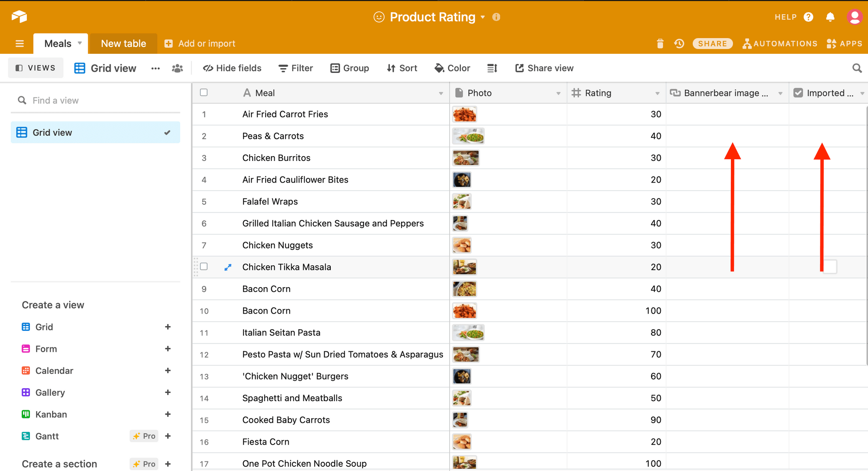The width and height of the screenshot is (868, 471).
Task: Open the Color records option
Action: click(x=452, y=68)
